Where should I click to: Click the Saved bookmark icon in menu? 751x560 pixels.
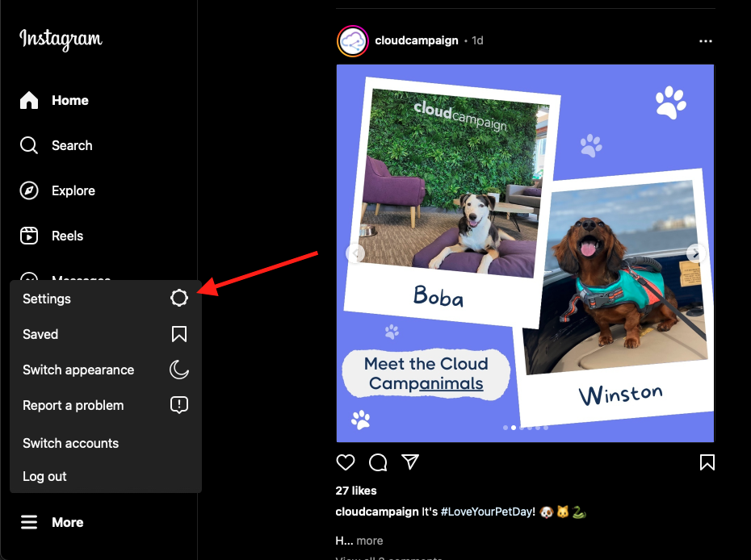pyautogui.click(x=179, y=334)
